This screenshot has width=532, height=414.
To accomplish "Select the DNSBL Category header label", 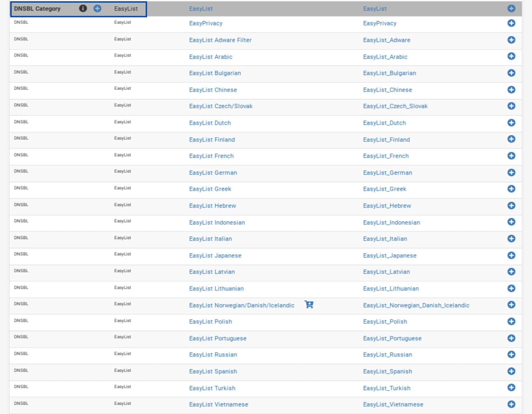I will pyautogui.click(x=37, y=9).
